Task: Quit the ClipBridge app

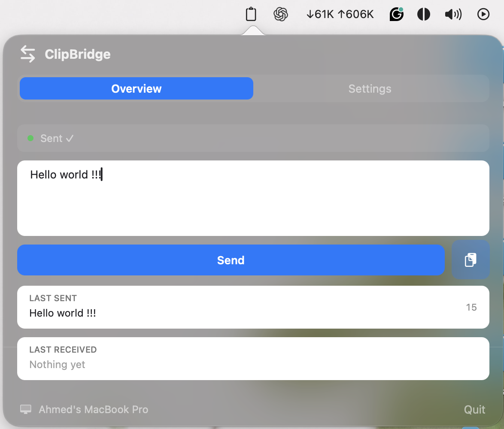Action: pyautogui.click(x=474, y=409)
